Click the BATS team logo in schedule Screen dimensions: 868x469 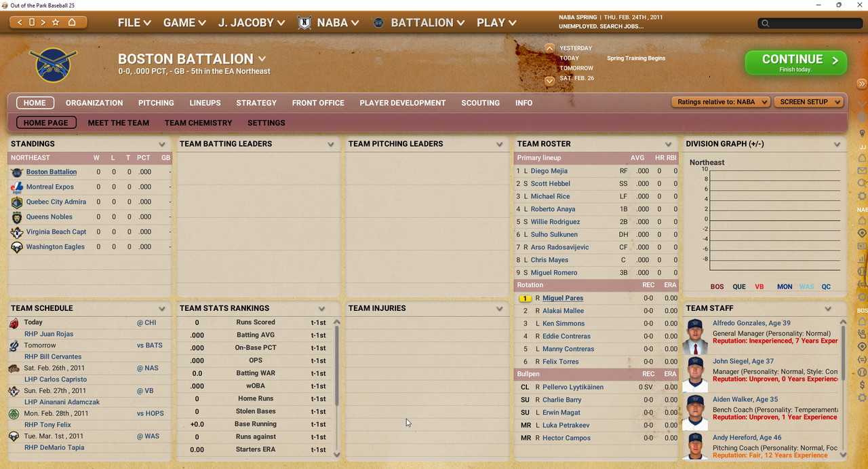pyautogui.click(x=14, y=345)
